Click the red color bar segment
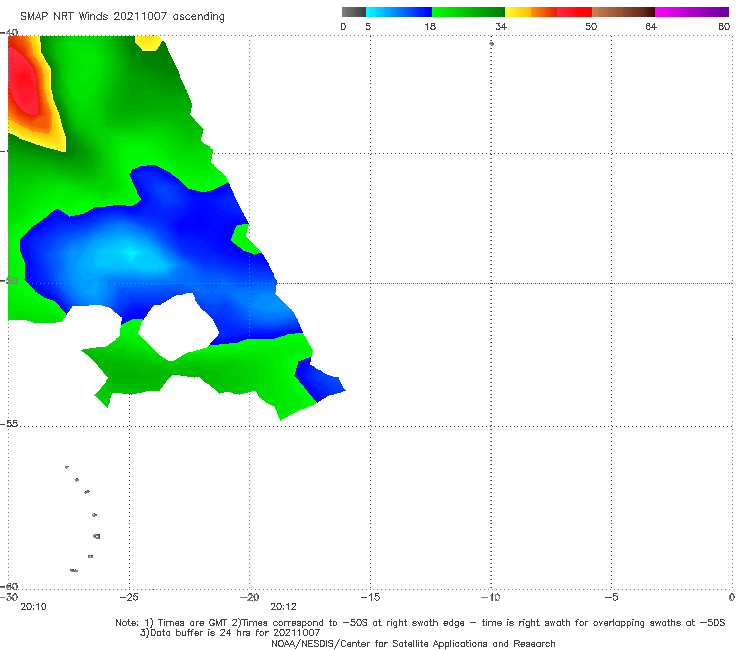This screenshot has height=650, width=740. (574, 12)
